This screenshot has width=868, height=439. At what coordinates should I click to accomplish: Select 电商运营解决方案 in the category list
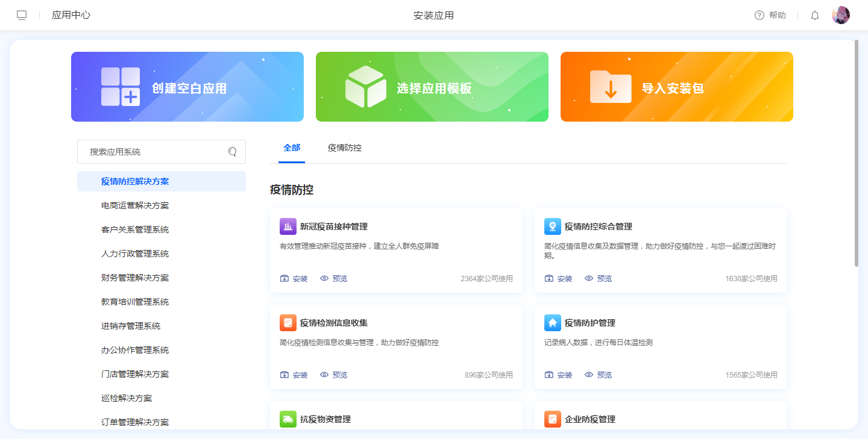[x=135, y=205]
